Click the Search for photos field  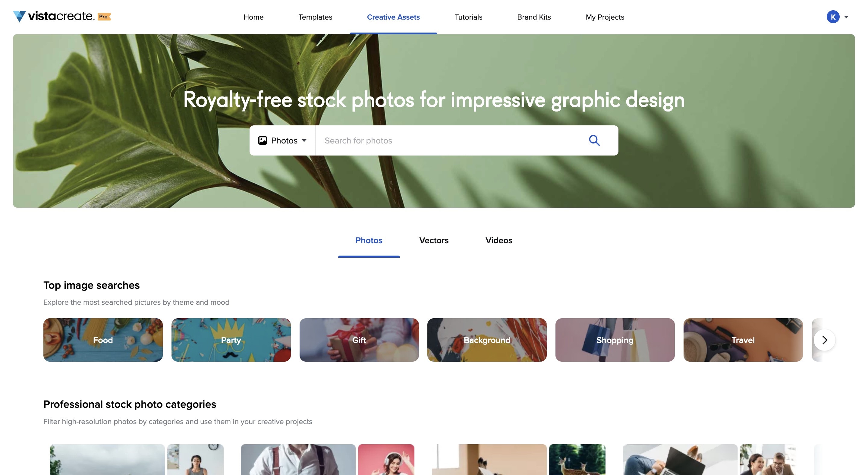(451, 140)
